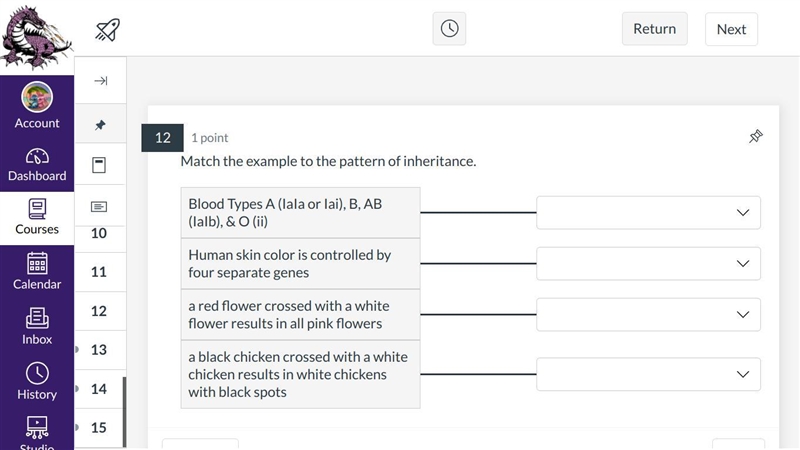The height and width of the screenshot is (450, 800).
Task: Expand dropdown for human skin color
Action: tap(648, 263)
